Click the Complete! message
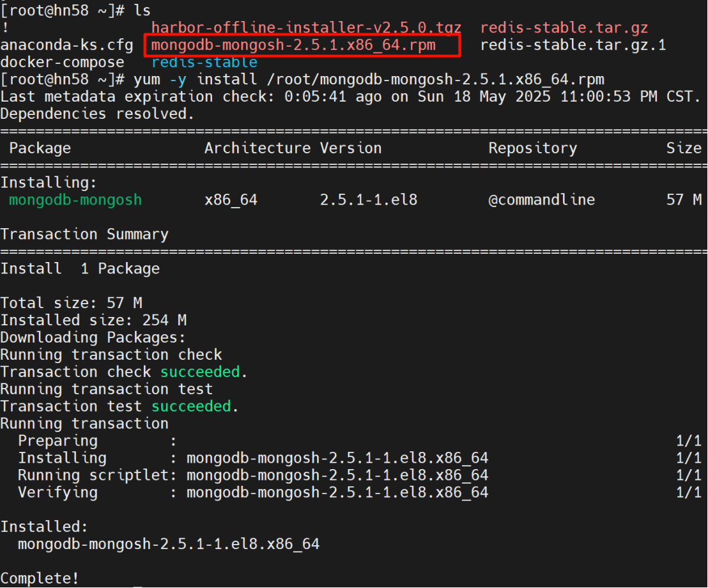The width and height of the screenshot is (708, 588). pos(40,578)
